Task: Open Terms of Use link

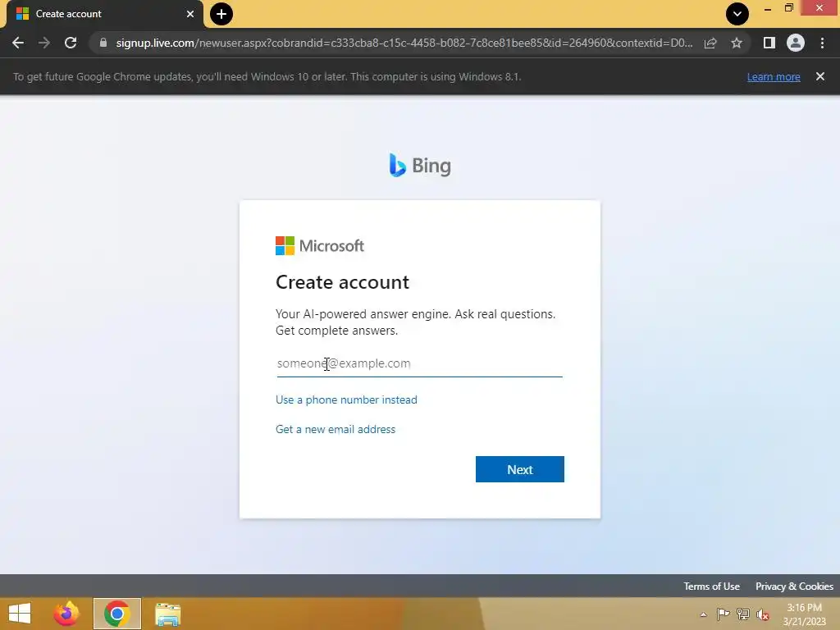Action: coord(711,586)
